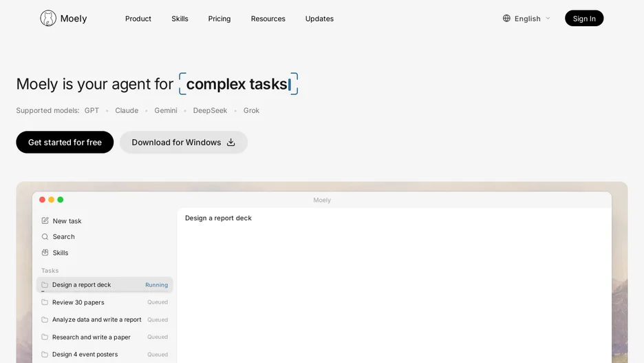Click the DeepSeek model name
644x363 pixels.
pos(210,111)
